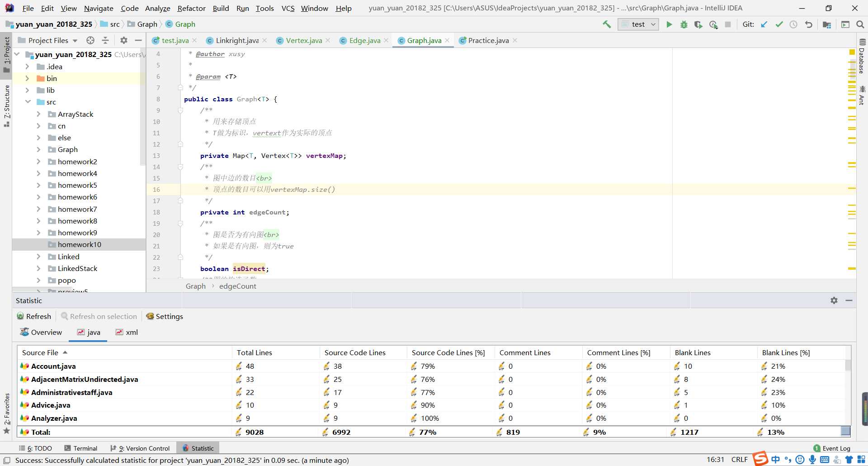
Task: Commit changes with Git checkmark
Action: 779,24
